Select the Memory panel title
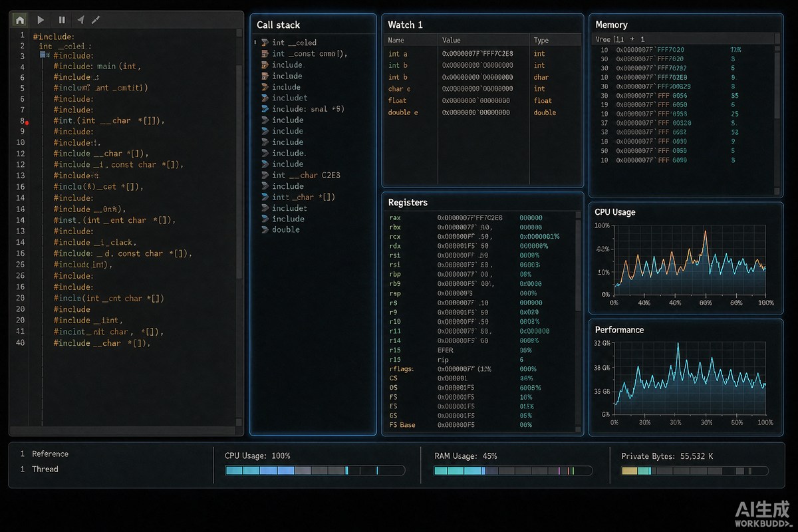798x532 pixels. [611, 25]
